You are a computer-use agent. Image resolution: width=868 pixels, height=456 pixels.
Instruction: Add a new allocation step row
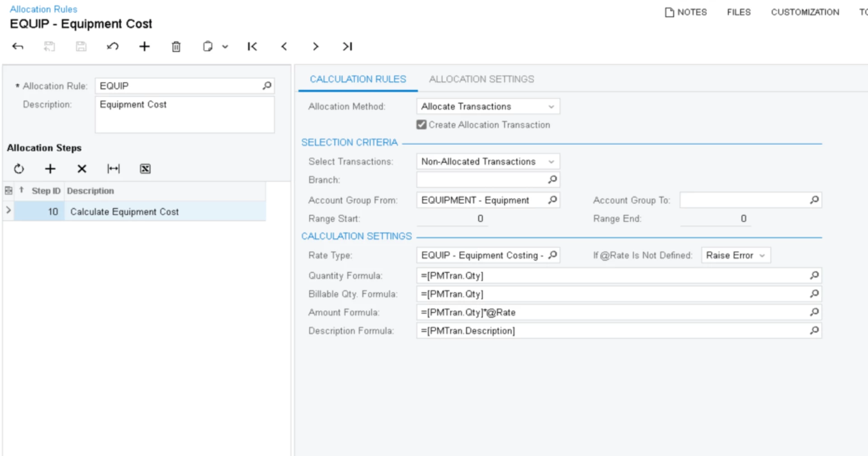50,169
